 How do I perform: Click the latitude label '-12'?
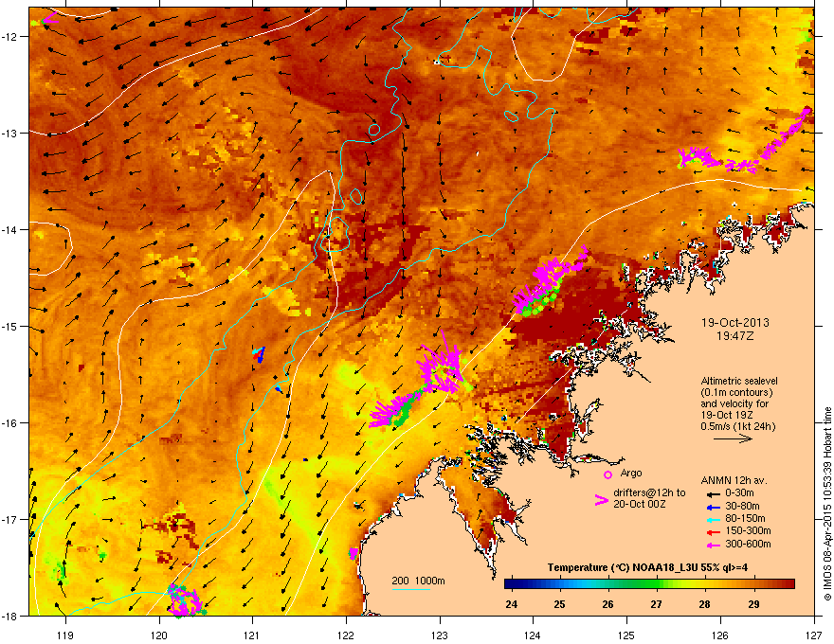tap(9, 37)
